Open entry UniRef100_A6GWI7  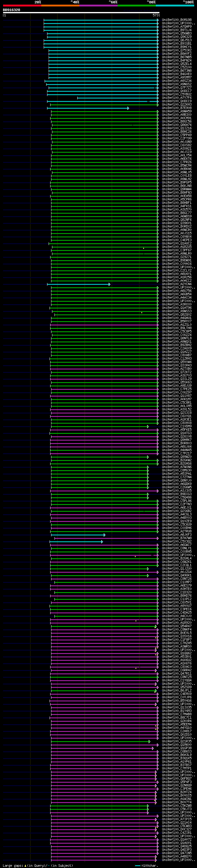pos(177,545)
